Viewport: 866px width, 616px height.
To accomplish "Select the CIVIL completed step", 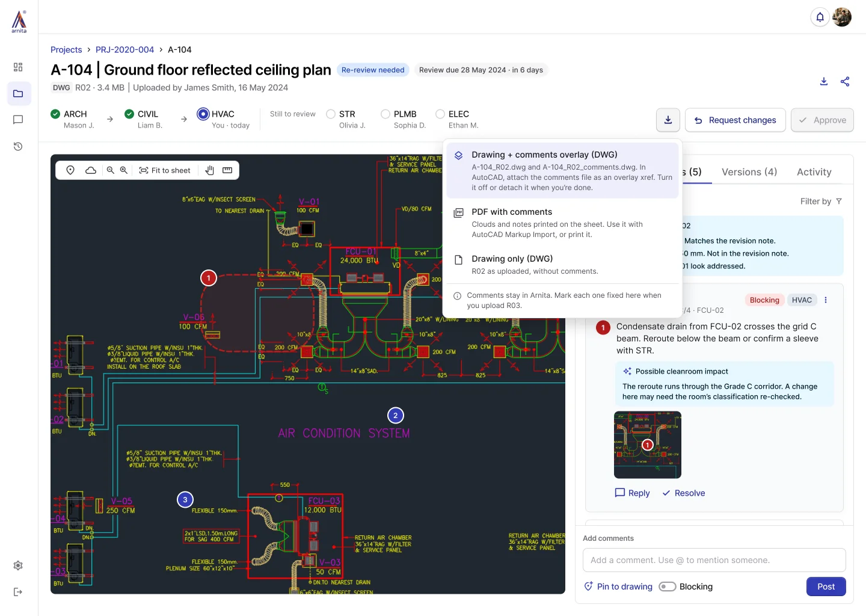I will click(144, 119).
